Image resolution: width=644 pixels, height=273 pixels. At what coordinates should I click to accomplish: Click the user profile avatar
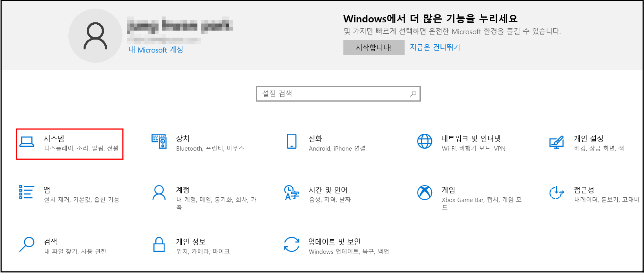[95, 36]
